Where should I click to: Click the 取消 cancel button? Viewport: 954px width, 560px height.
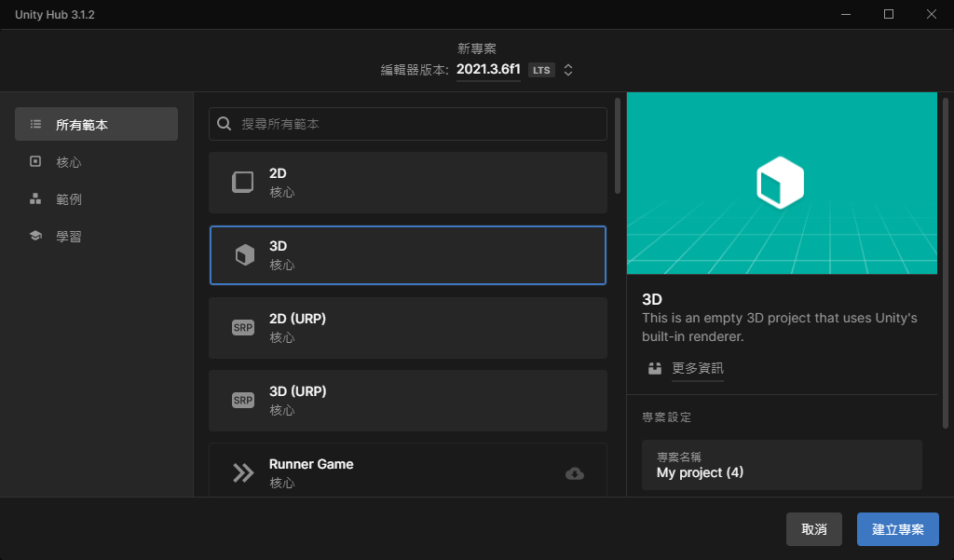(814, 529)
